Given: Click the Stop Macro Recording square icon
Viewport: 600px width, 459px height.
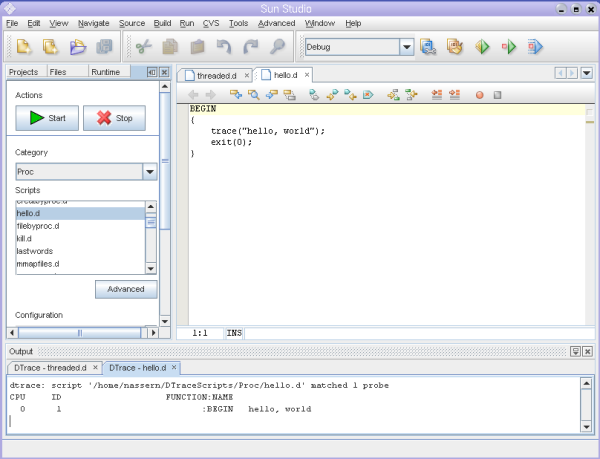Looking at the screenshot, I should [497, 95].
